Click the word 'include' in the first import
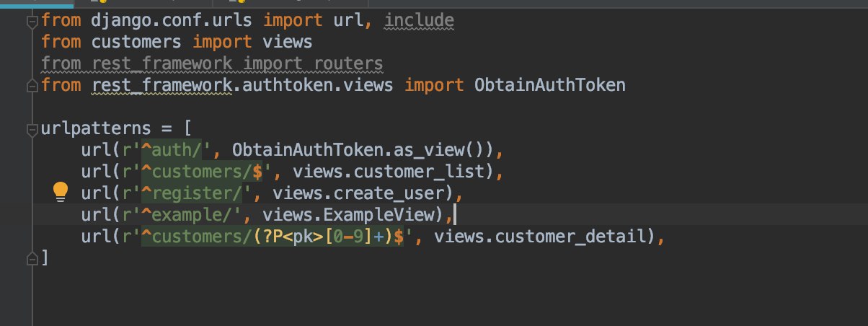 click(x=419, y=21)
